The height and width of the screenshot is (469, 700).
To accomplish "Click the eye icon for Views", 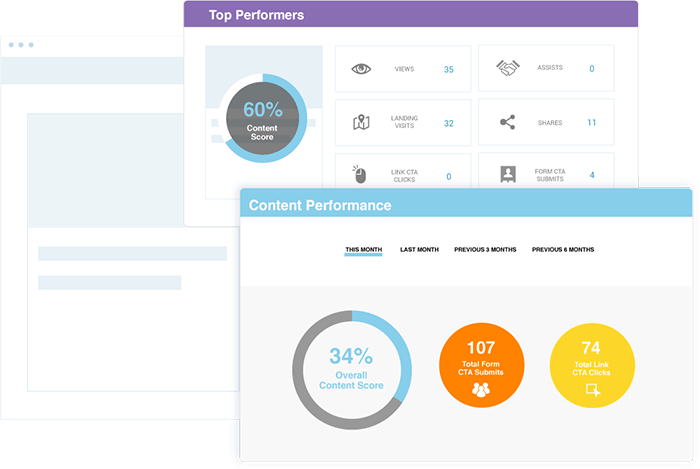I will click(x=361, y=69).
